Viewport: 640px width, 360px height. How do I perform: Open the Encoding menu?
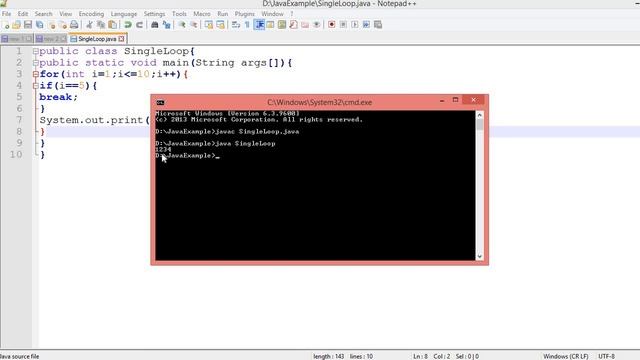click(91, 14)
